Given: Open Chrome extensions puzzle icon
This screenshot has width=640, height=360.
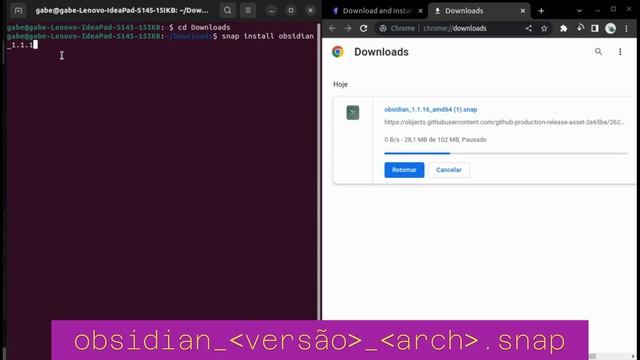Looking at the screenshot, I should pyautogui.click(x=564, y=28).
